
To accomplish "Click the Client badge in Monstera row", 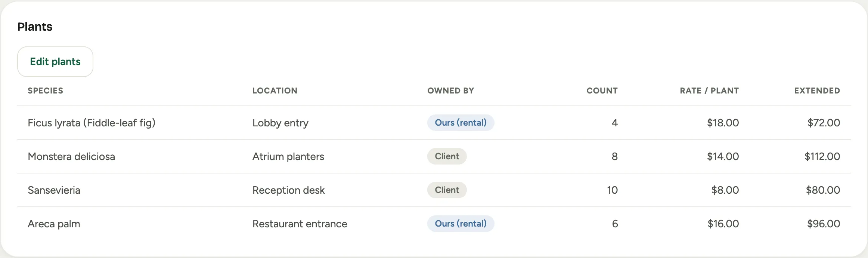I will pos(447,156).
